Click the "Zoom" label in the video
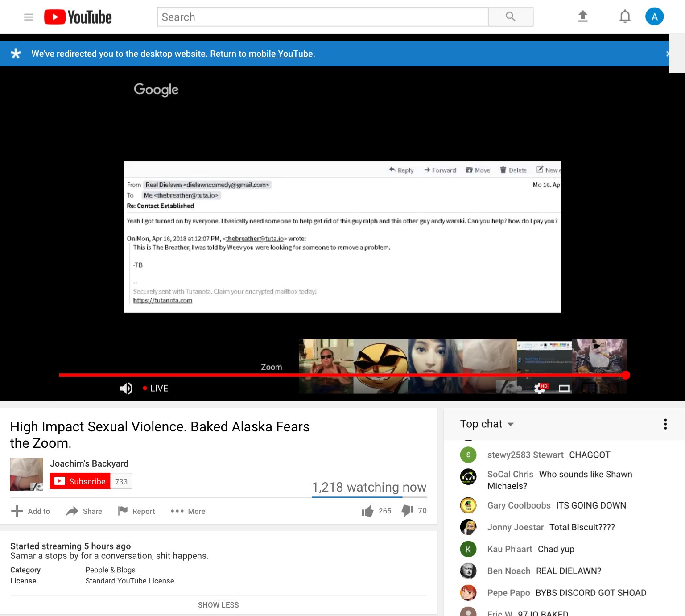685x616 pixels. click(271, 367)
